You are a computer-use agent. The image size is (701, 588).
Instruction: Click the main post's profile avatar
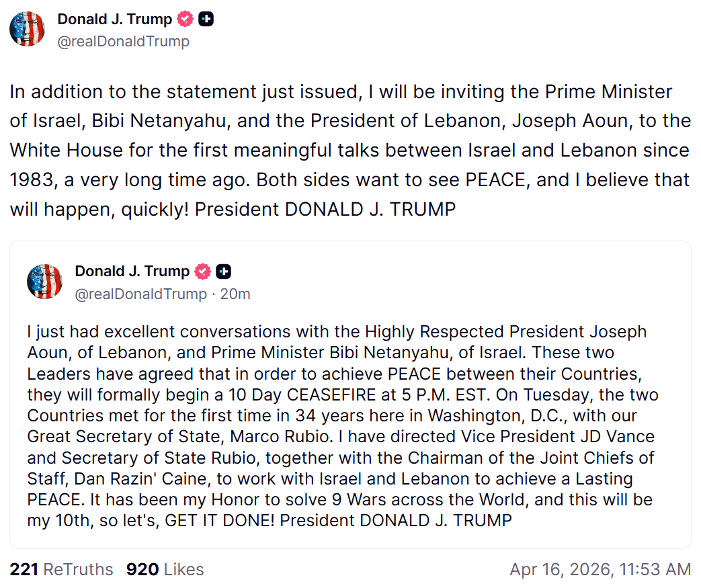coord(27,29)
